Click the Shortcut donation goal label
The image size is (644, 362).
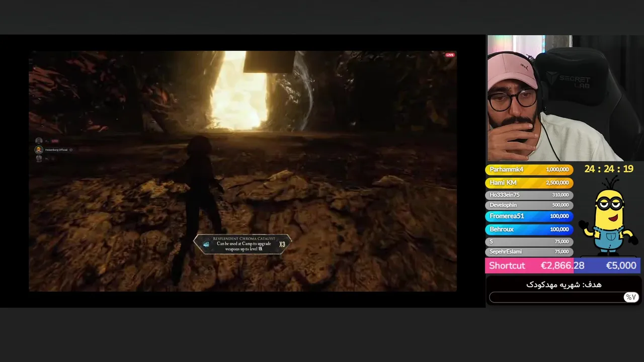tap(507, 265)
